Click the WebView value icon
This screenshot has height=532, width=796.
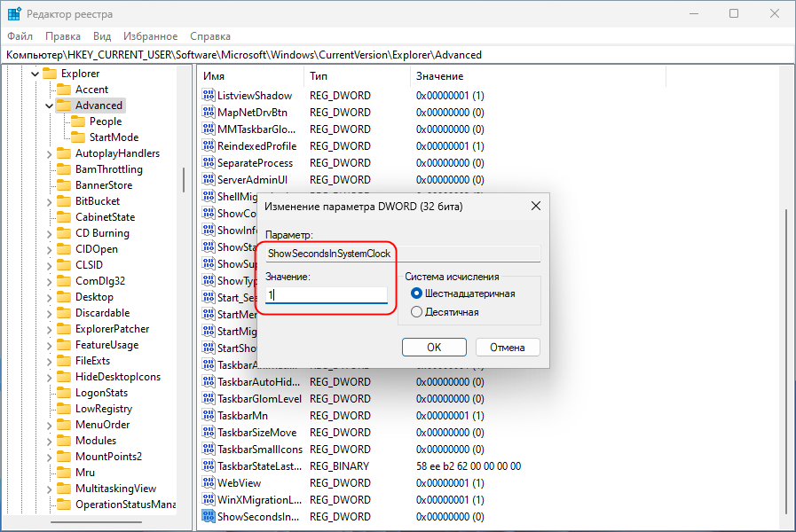coord(209,483)
